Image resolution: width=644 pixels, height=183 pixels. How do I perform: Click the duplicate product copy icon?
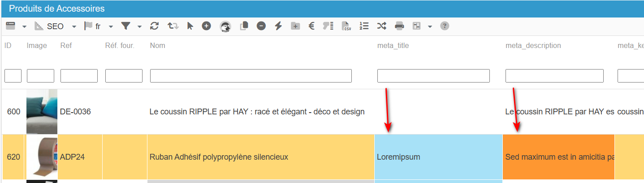(244, 26)
